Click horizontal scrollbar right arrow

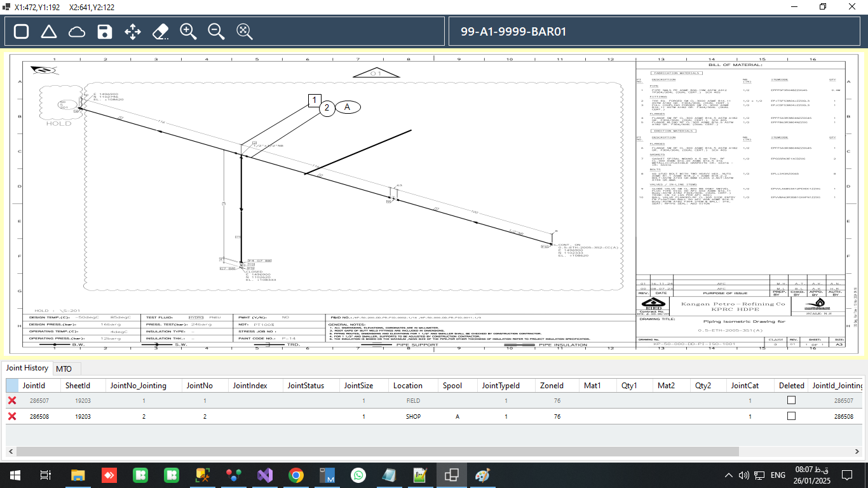pyautogui.click(x=857, y=451)
